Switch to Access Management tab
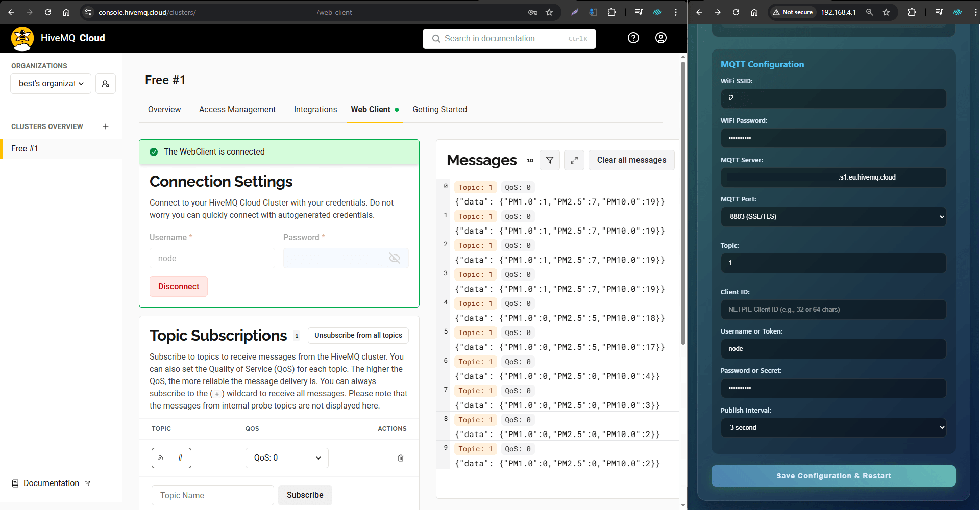Image resolution: width=980 pixels, height=510 pixels. [237, 110]
